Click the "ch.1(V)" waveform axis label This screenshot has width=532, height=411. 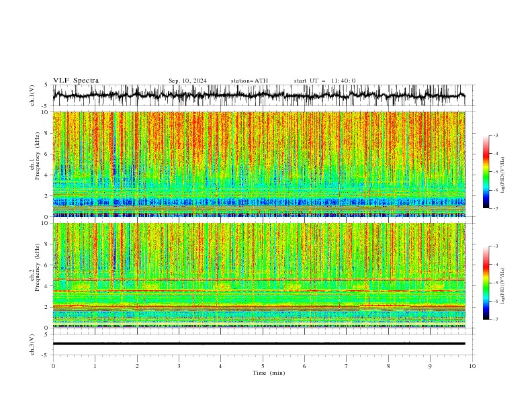click(32, 95)
